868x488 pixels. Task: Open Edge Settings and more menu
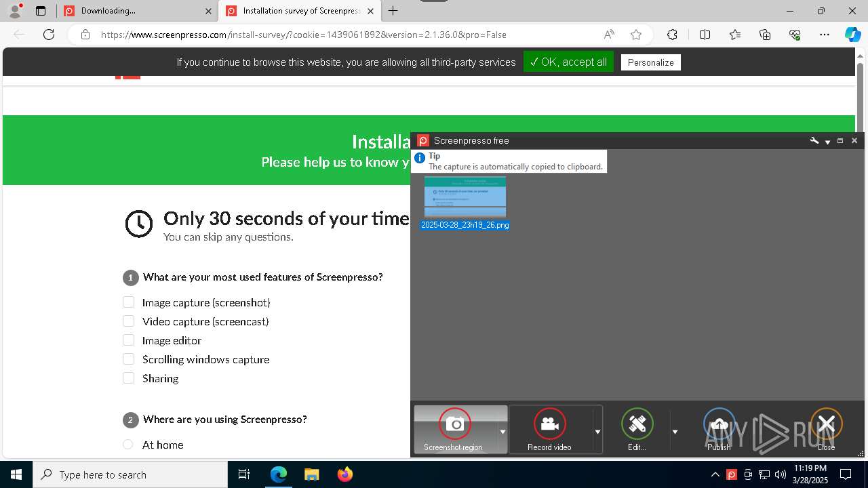tap(825, 35)
